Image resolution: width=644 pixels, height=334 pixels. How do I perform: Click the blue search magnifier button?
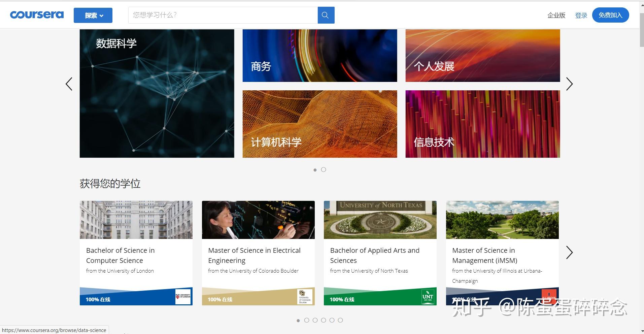tap(326, 15)
